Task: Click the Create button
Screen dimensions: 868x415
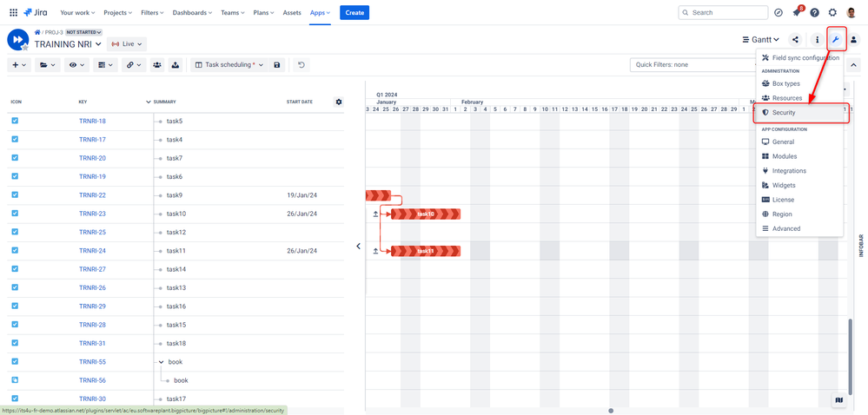Action: 354,12
